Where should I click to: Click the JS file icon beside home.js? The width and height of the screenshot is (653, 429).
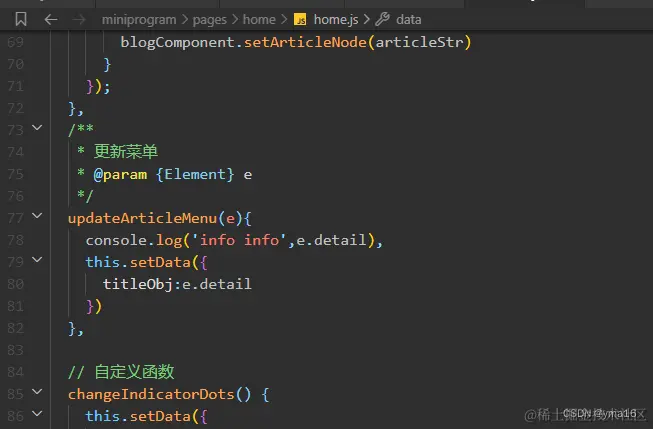pyautogui.click(x=300, y=20)
